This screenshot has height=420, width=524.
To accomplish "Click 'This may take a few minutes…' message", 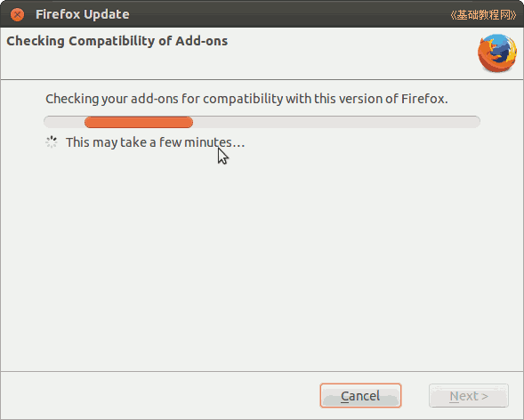I will click(156, 142).
